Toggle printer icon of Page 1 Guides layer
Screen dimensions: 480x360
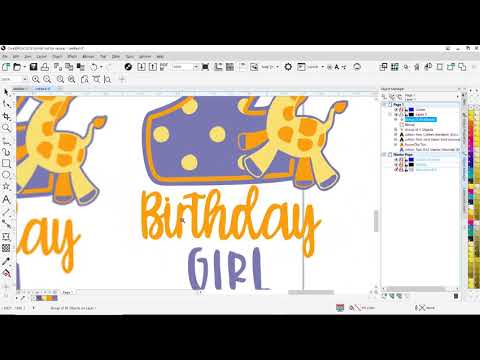[401, 109]
